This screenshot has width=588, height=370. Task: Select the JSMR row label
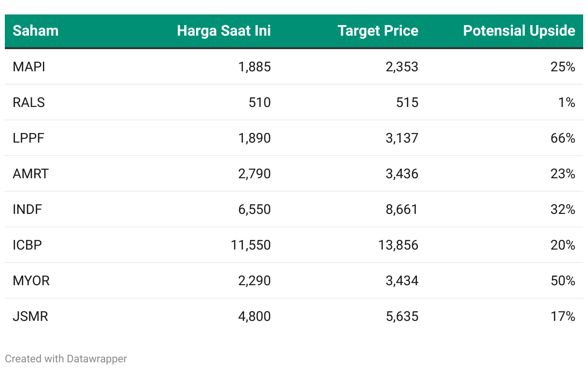30,317
